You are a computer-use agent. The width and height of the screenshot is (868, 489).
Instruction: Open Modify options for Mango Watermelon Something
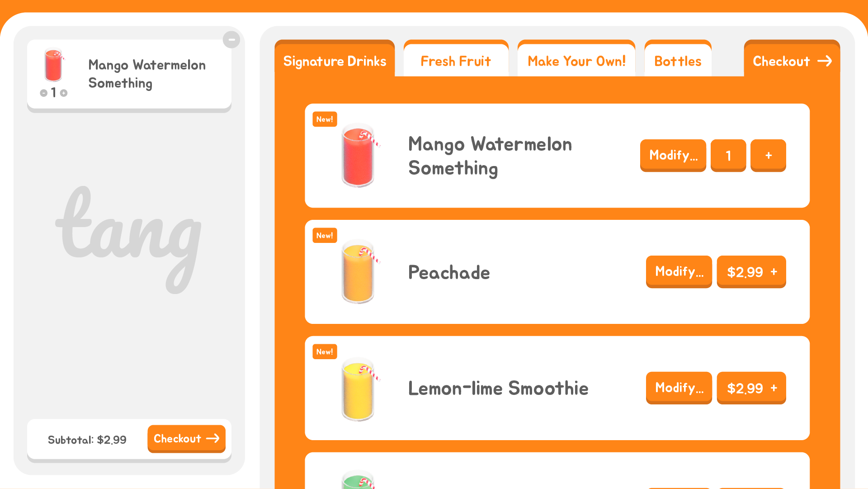(673, 155)
